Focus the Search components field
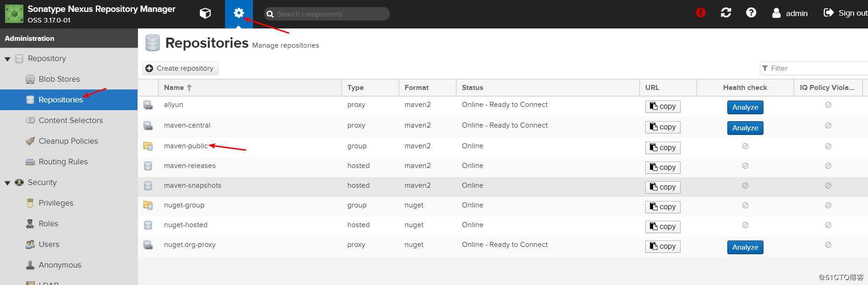Viewport: 868px width, 285px height. tap(327, 14)
